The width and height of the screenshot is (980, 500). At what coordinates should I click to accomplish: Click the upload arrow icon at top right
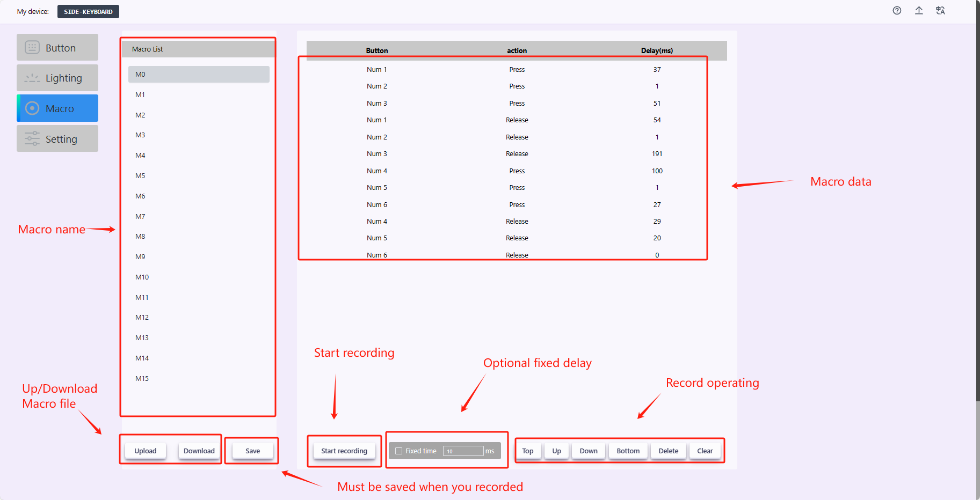[x=919, y=11]
